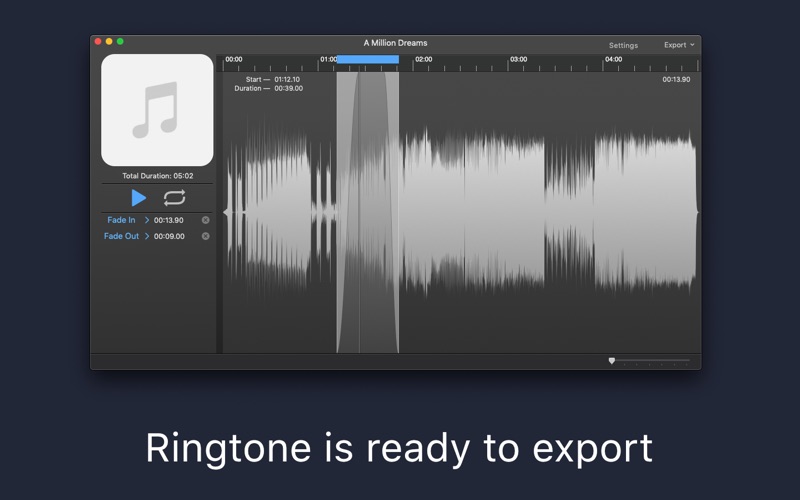The height and width of the screenshot is (500, 800).
Task: Select the blue selection bar on timeline ruler
Action: (x=368, y=60)
